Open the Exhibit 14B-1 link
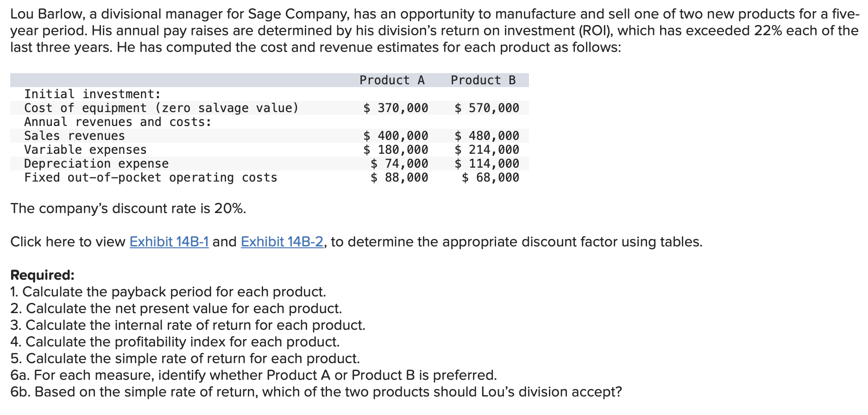This screenshot has width=868, height=415. tap(169, 242)
